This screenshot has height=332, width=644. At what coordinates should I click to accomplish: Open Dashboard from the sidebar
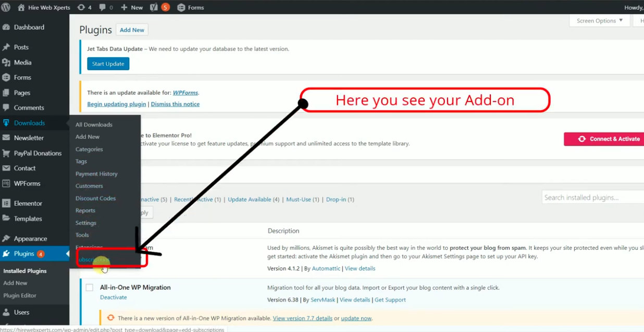click(29, 27)
